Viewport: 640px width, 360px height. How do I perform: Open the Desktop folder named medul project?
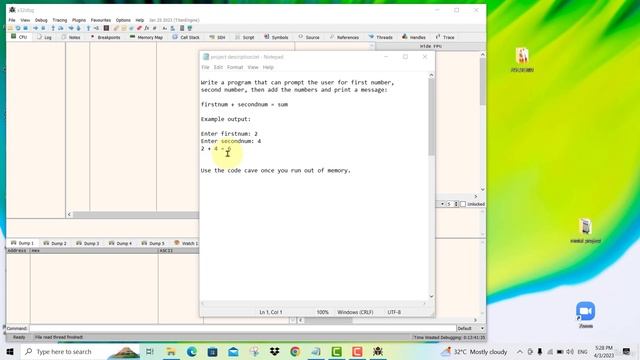point(585,231)
